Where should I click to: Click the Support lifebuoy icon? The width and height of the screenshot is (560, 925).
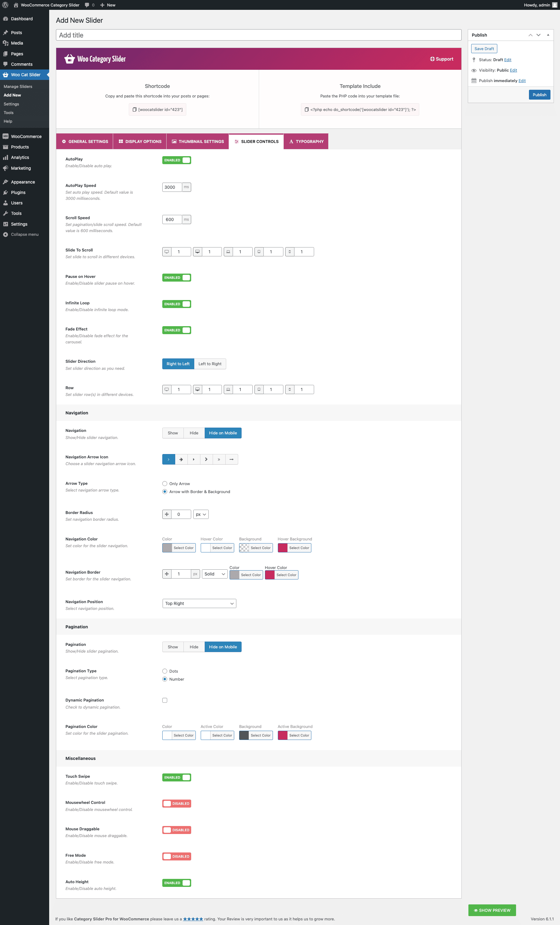(432, 59)
